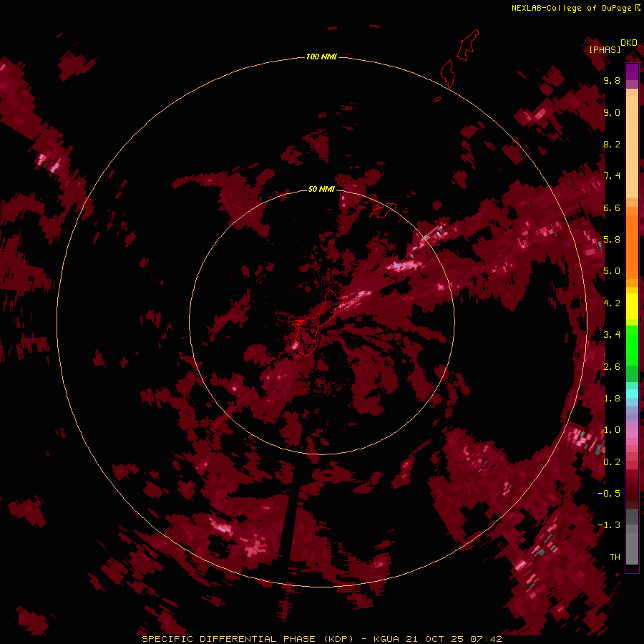
Task: Click the -1.3 value on color scale
Action: [609, 525]
